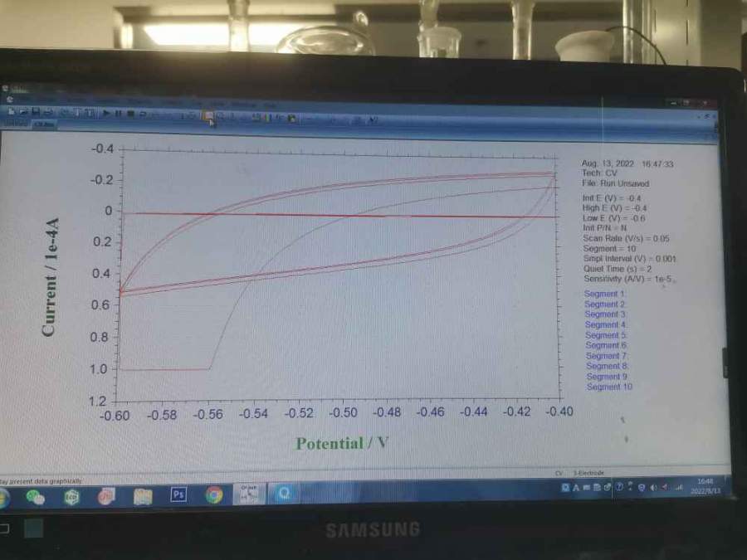
Task: Click the 'Low E (V) = -0.6' line
Action: (613, 218)
